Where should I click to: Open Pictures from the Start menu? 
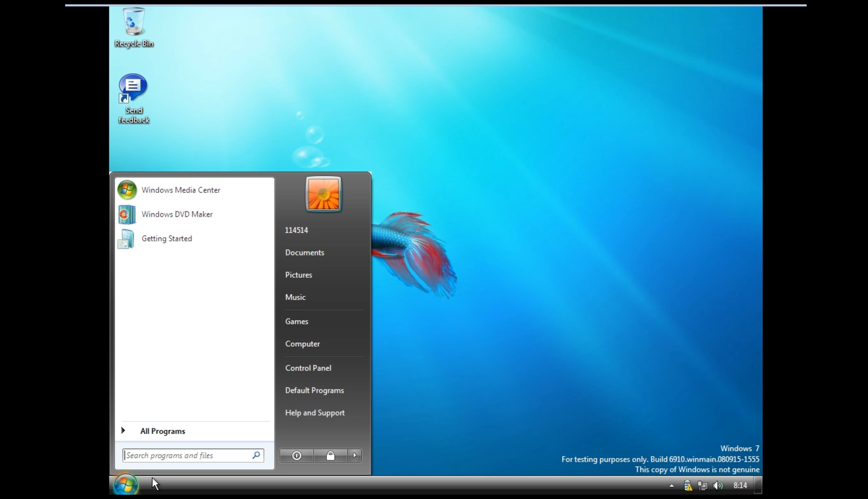(x=299, y=275)
